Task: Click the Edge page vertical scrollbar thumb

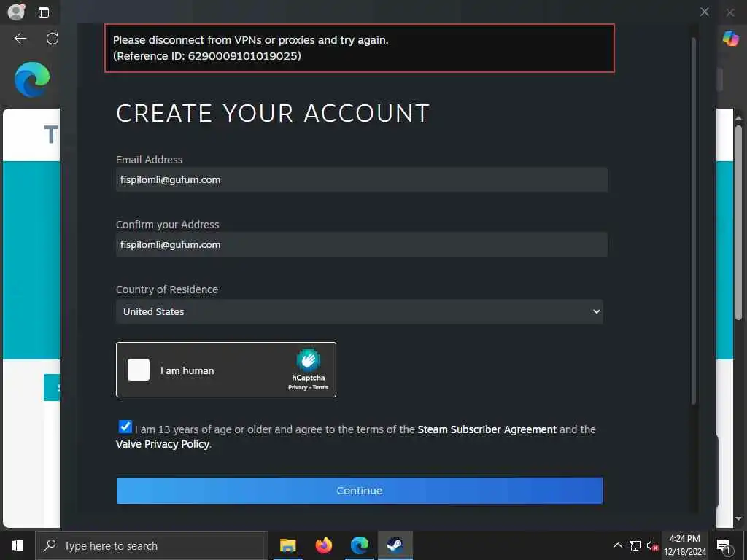Action: (x=738, y=222)
